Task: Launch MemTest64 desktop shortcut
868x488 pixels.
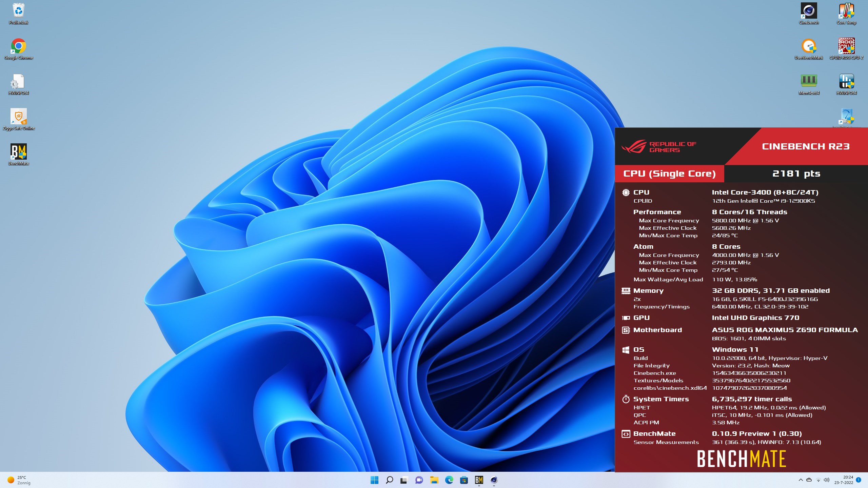Action: pos(809,84)
